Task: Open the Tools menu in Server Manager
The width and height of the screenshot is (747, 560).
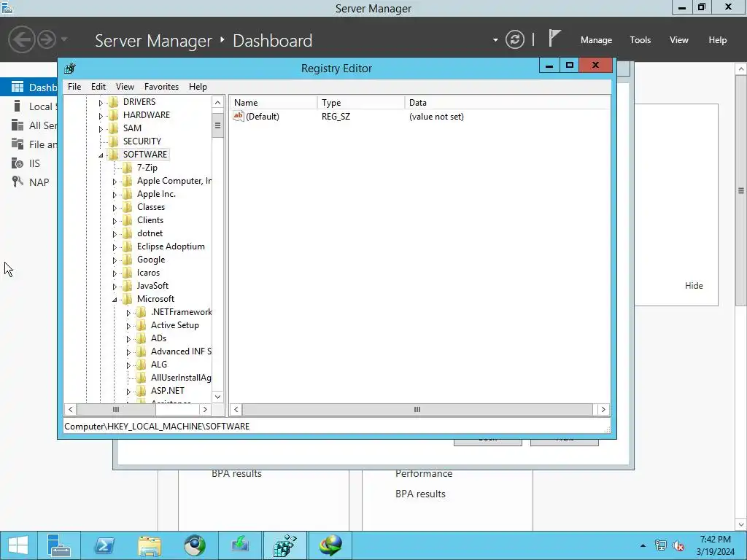Action: pyautogui.click(x=640, y=40)
